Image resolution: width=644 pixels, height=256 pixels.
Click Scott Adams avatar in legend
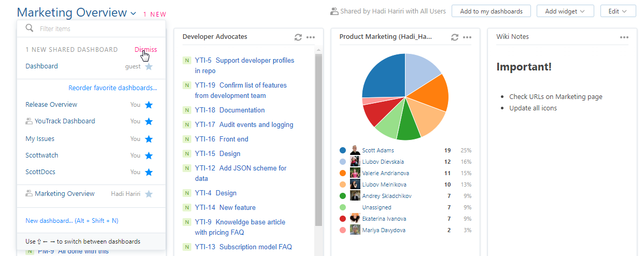[355, 150]
